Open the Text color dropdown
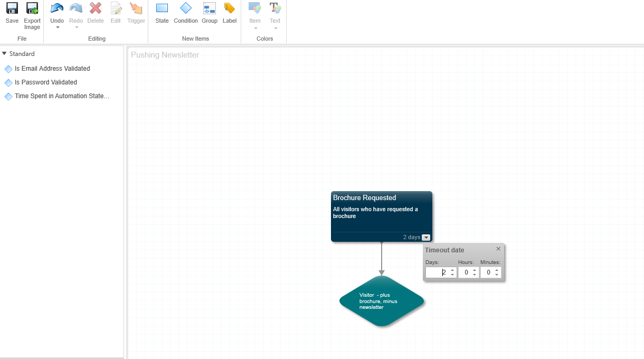Screen dimensions: 644x359 tap(275, 27)
